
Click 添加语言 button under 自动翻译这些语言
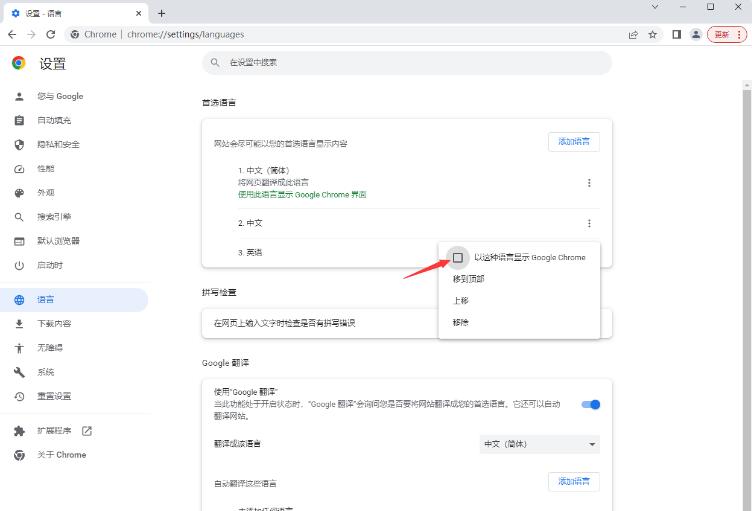click(x=574, y=481)
